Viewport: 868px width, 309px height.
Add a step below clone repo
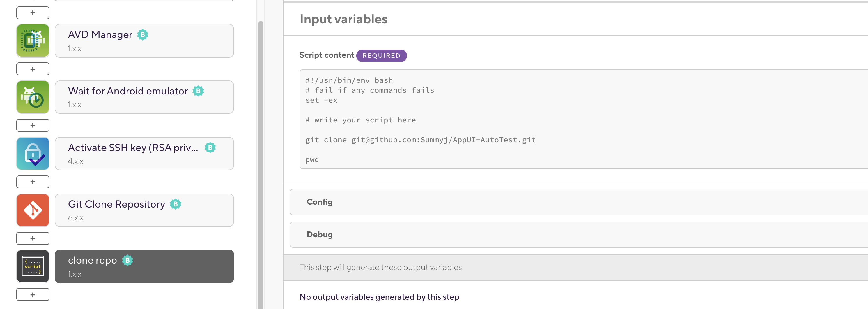click(x=33, y=295)
